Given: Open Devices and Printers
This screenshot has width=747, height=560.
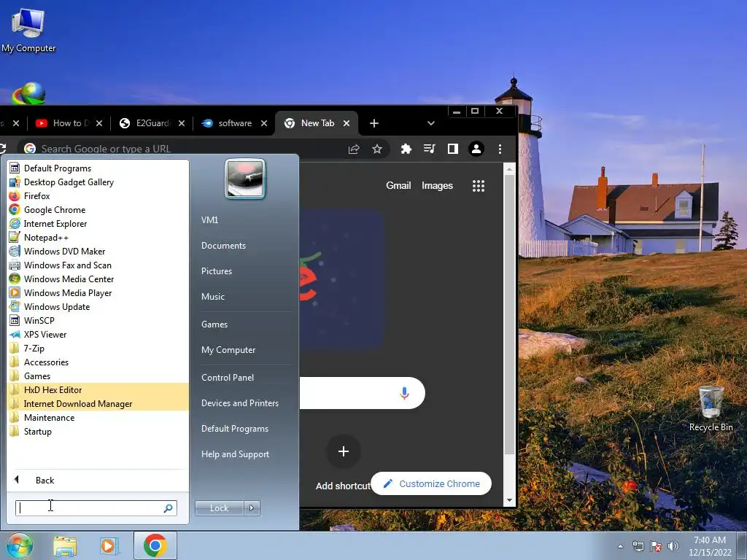Looking at the screenshot, I should coord(239,402).
